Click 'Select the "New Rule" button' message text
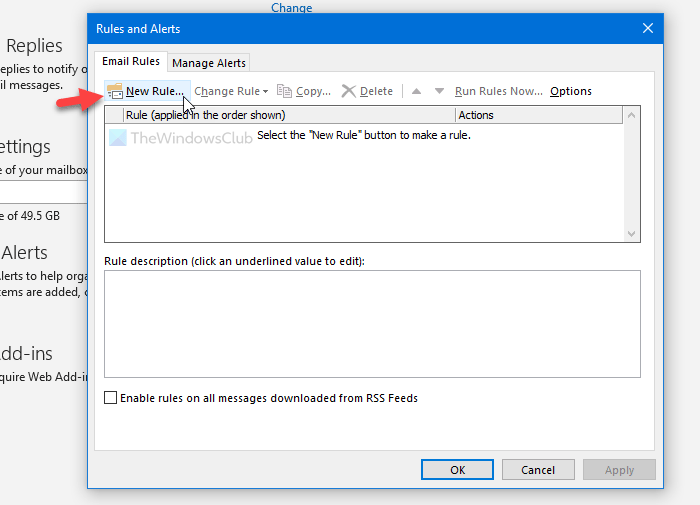Viewport: 700px width, 505px height. pyautogui.click(x=364, y=135)
